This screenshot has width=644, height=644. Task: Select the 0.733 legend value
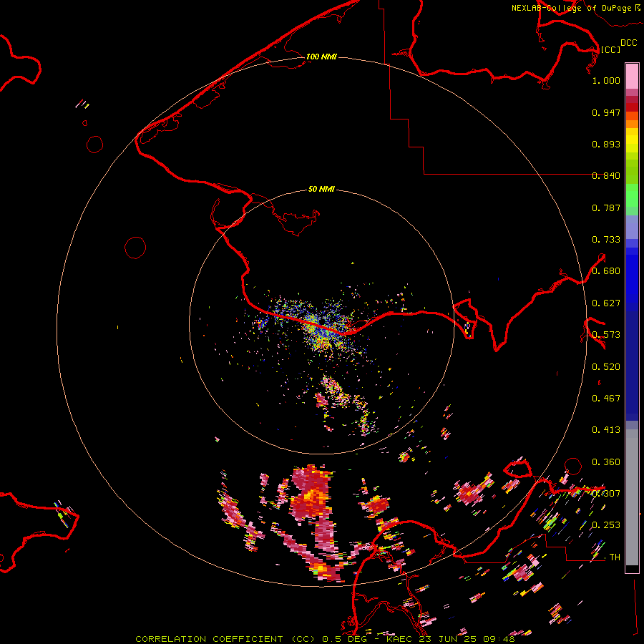(x=606, y=240)
